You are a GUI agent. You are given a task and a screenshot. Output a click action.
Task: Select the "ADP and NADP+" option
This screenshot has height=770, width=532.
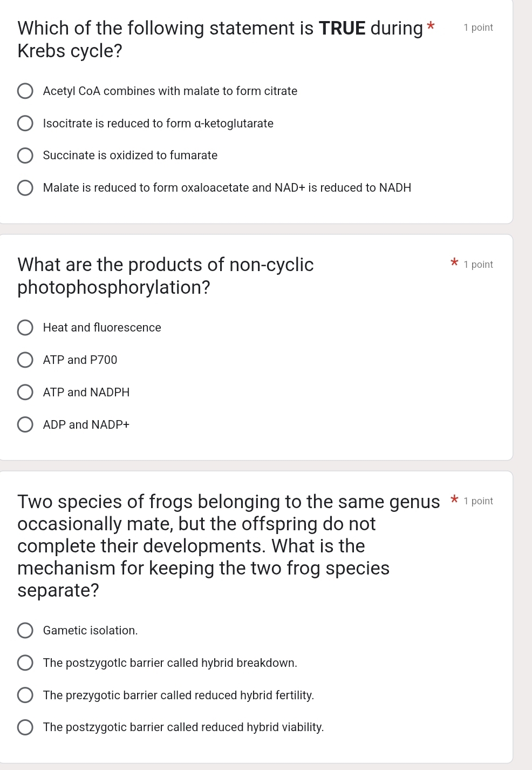click(x=25, y=424)
